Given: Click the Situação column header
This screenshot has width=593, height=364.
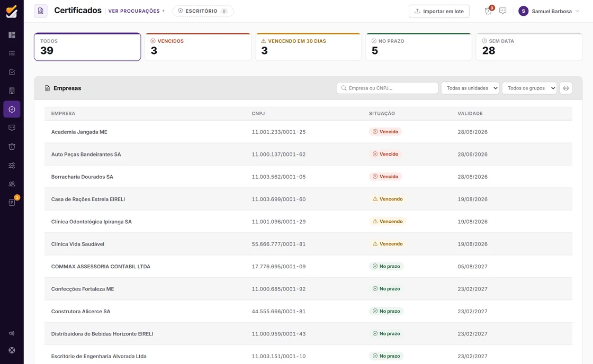Looking at the screenshot, I should click(382, 113).
